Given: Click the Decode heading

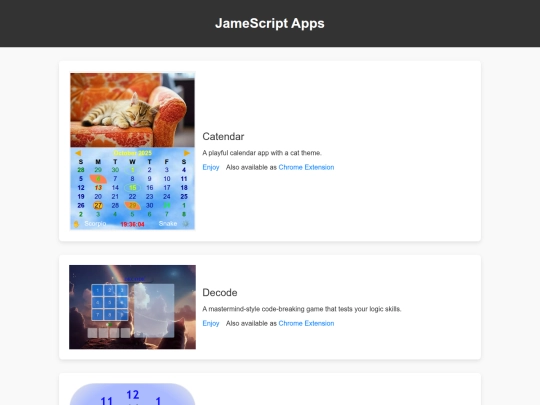Looking at the screenshot, I should [x=220, y=292].
